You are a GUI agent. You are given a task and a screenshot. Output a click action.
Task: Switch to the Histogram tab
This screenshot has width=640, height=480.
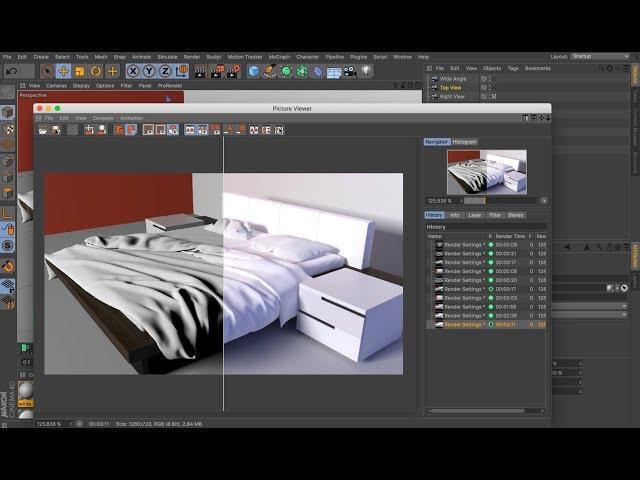pos(464,142)
